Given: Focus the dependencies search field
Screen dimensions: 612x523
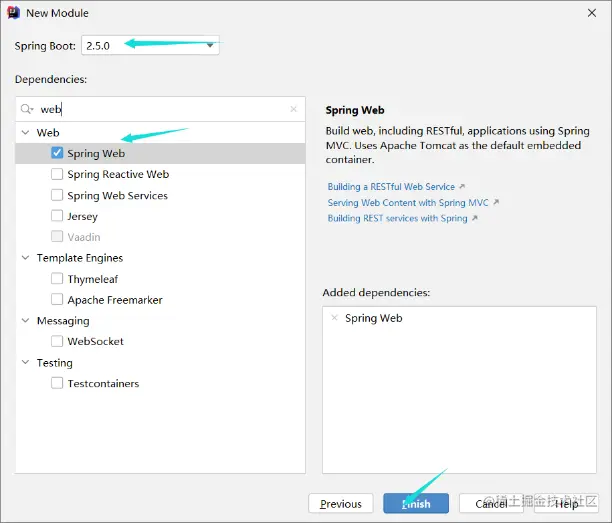Looking at the screenshot, I should tap(160, 109).
